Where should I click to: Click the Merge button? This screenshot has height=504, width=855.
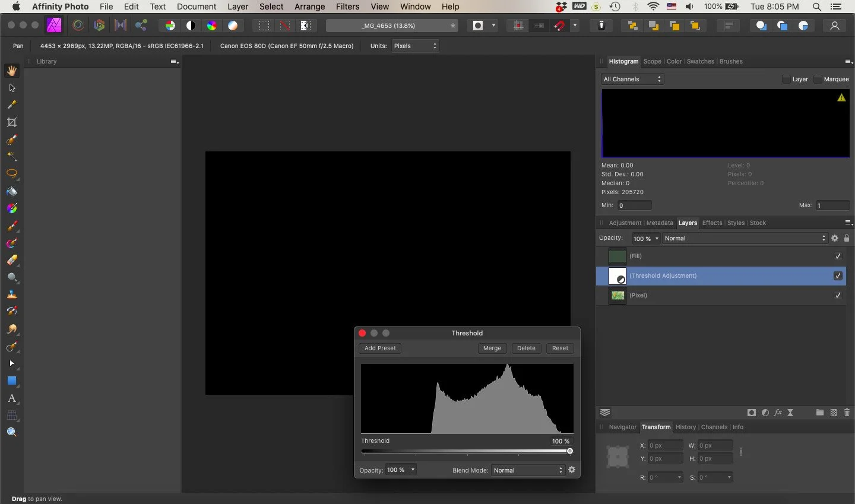[492, 348]
